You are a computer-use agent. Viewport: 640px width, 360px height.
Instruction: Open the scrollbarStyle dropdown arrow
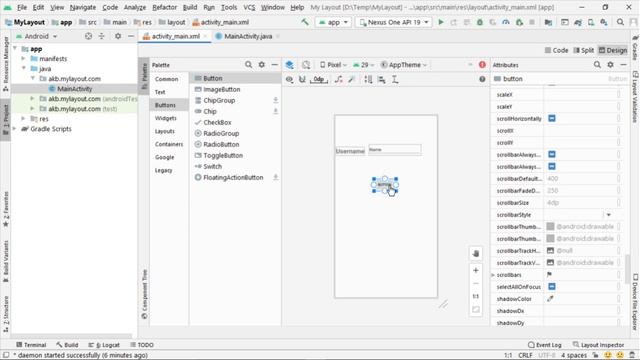coord(609,215)
